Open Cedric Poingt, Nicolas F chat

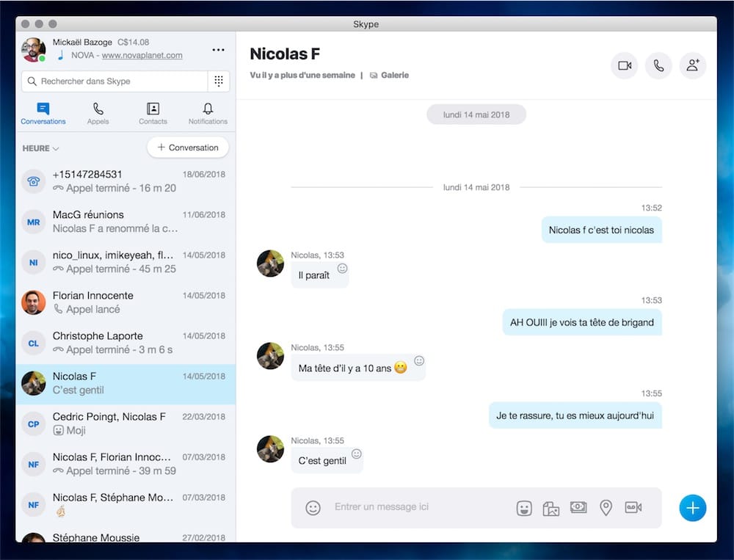coord(126,423)
